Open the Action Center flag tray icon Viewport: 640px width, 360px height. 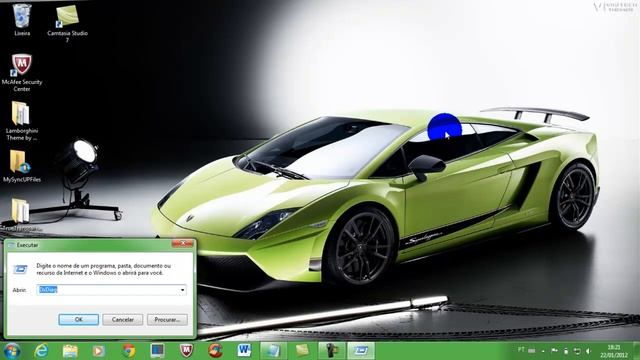pyautogui.click(x=554, y=351)
